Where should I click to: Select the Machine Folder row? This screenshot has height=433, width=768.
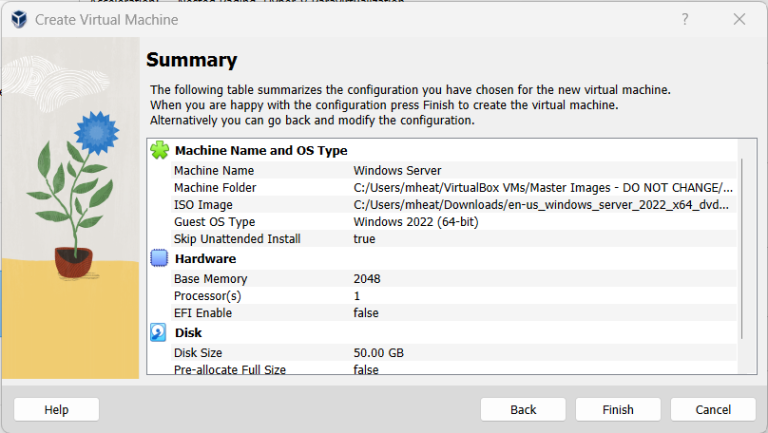click(454, 188)
